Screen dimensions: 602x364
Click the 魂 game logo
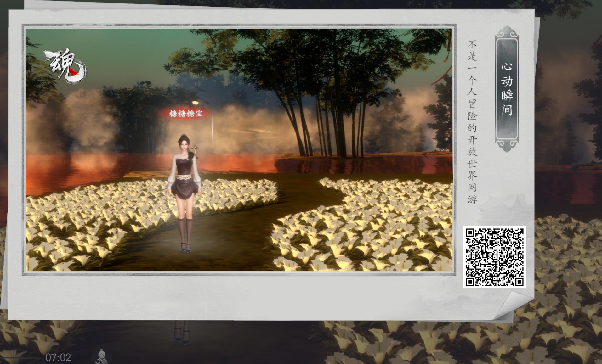coord(65,66)
